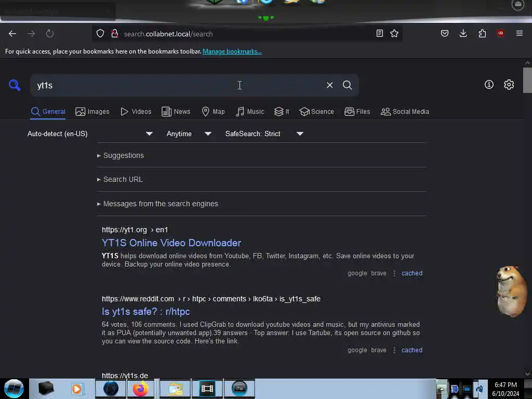The width and height of the screenshot is (532, 399).
Task: Click the https://yt1s.de result URL
Action: click(125, 376)
